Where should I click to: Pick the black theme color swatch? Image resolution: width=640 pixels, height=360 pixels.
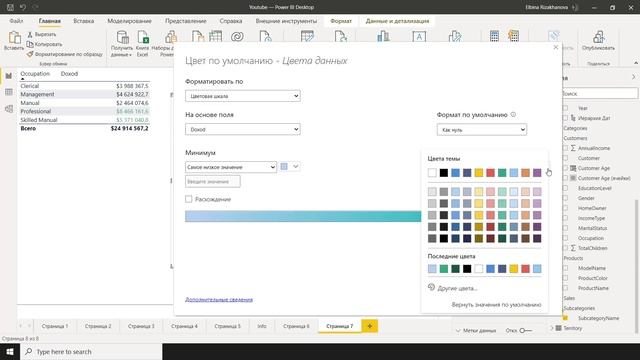[x=444, y=173]
